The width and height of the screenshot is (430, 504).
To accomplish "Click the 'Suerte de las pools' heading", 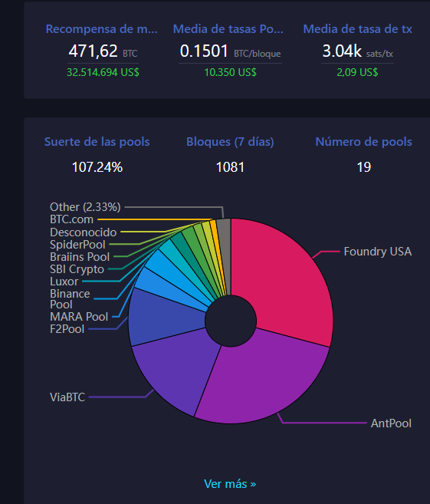I will click(x=97, y=142).
